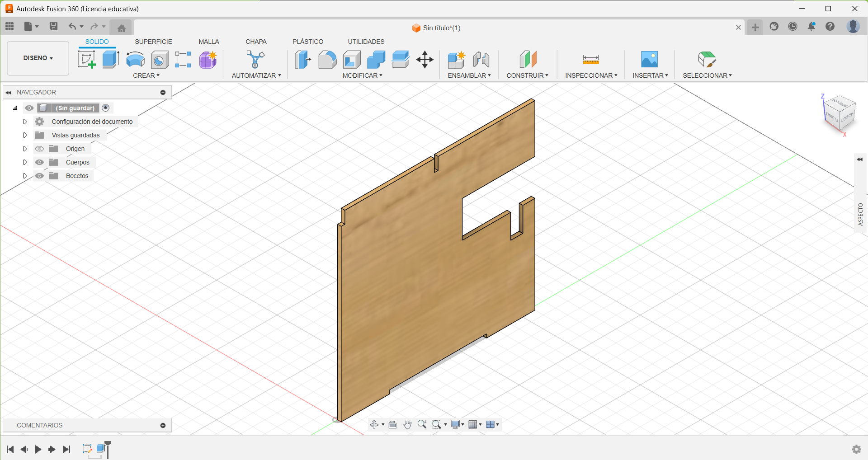Expand the Cuerpos node

pyautogui.click(x=25, y=162)
